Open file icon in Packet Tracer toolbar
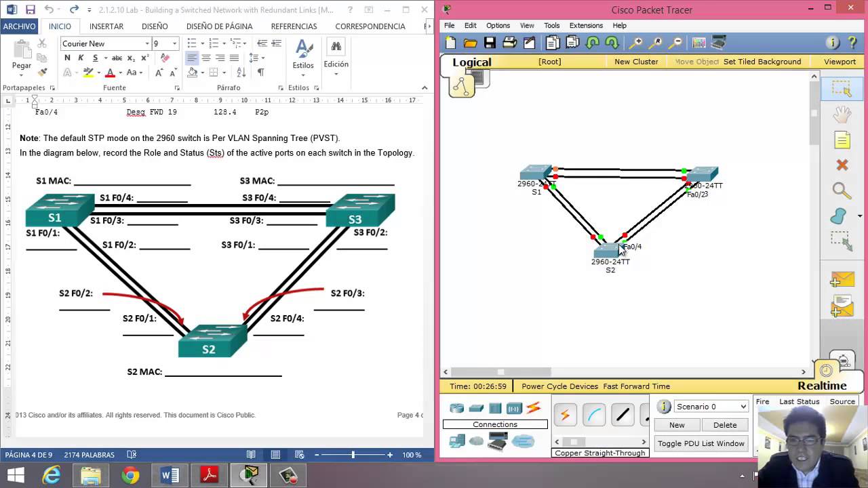 coord(470,43)
